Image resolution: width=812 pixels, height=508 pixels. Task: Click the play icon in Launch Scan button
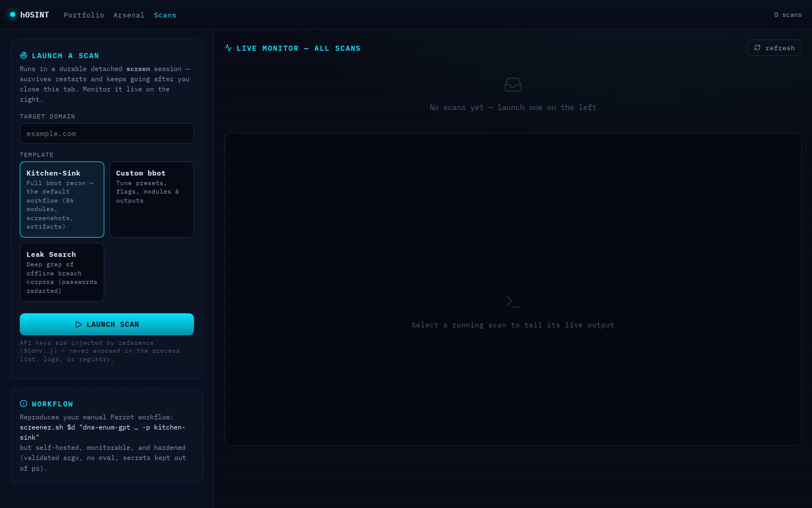(x=78, y=325)
